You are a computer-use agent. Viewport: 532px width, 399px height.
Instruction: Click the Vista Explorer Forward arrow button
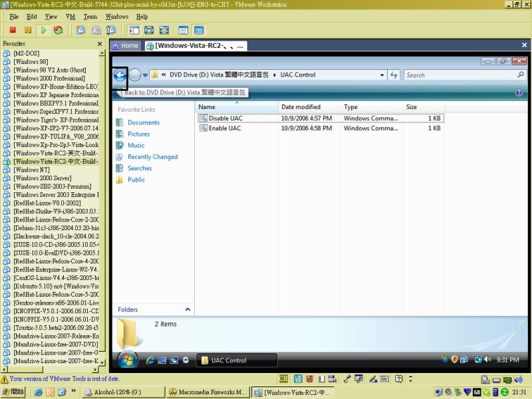pyautogui.click(x=135, y=75)
